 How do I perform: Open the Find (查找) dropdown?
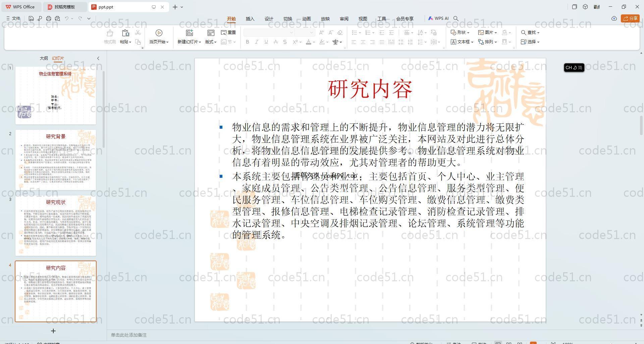[x=530, y=33]
